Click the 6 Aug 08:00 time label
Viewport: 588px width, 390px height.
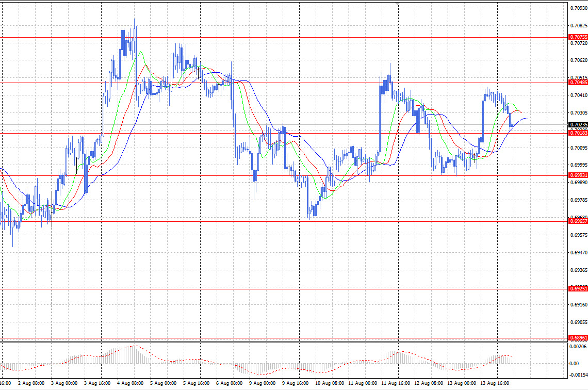point(229,383)
